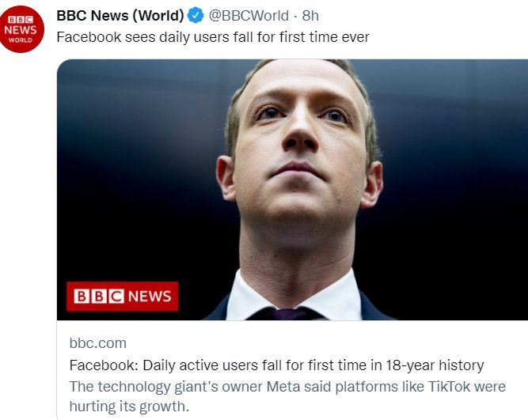Screen dimensions: 528x420
Task: Click "Facebook:" at the start of the headline
Action: [x=98, y=365]
